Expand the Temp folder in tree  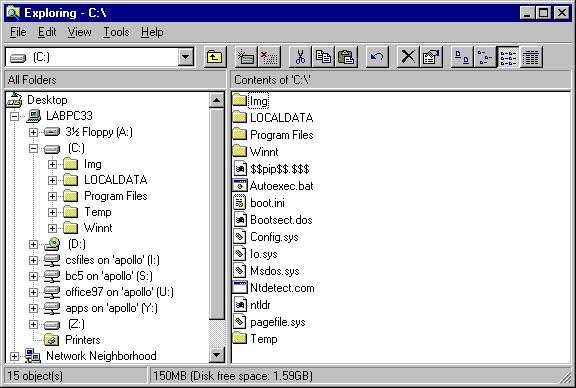pyautogui.click(x=53, y=212)
